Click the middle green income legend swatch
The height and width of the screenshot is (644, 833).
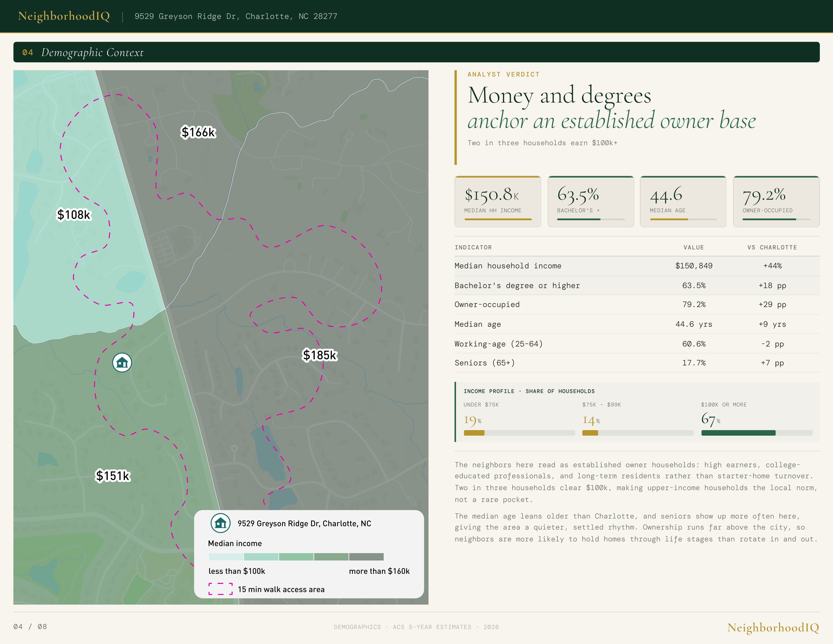(296, 557)
